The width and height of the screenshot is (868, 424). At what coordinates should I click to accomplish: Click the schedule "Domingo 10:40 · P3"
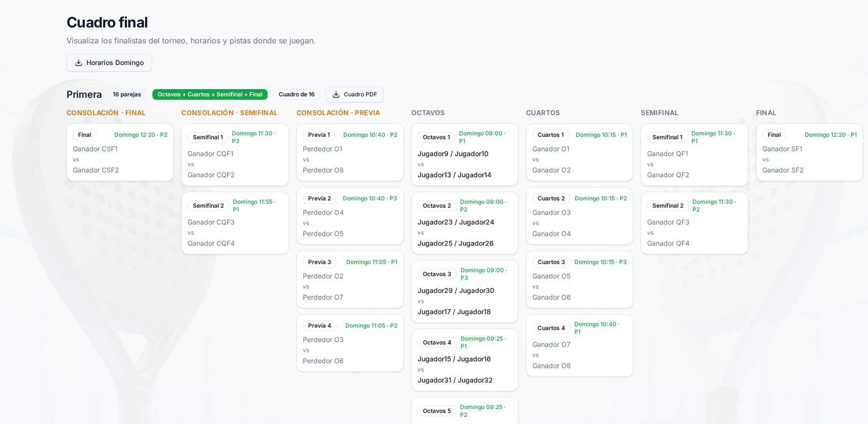pyautogui.click(x=370, y=199)
